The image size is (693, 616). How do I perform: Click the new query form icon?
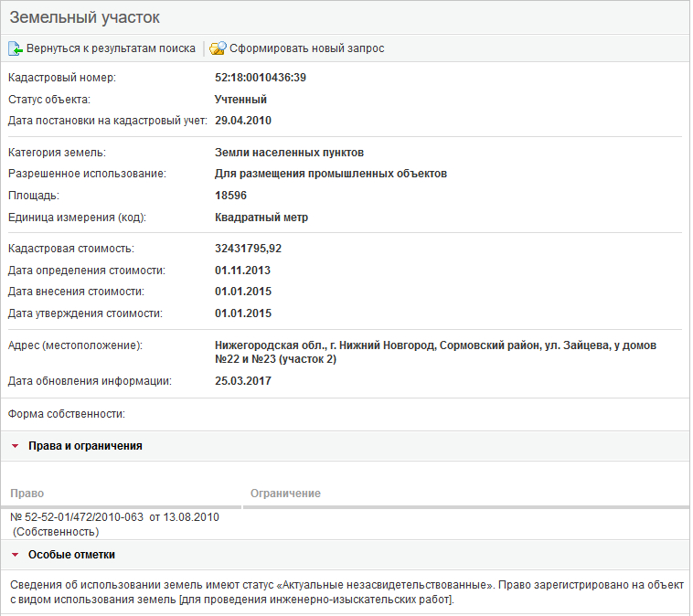coord(218,48)
